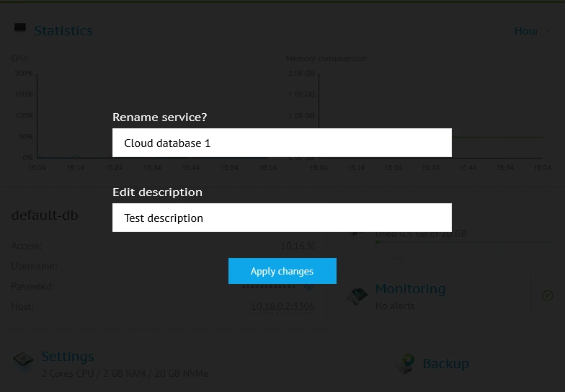
Task: Click the Settings chip icon
Action: [x=22, y=360]
